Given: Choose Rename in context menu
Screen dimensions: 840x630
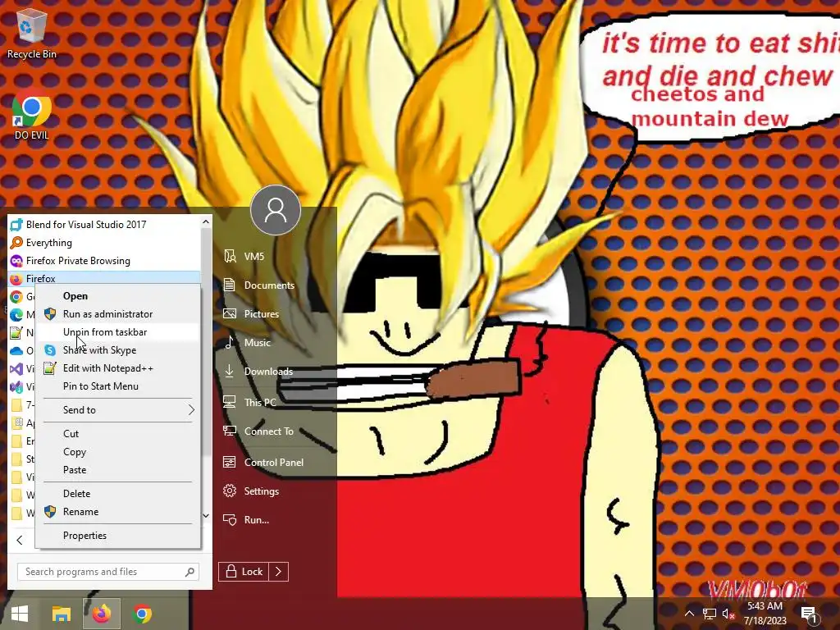Looking at the screenshot, I should pyautogui.click(x=118, y=512).
